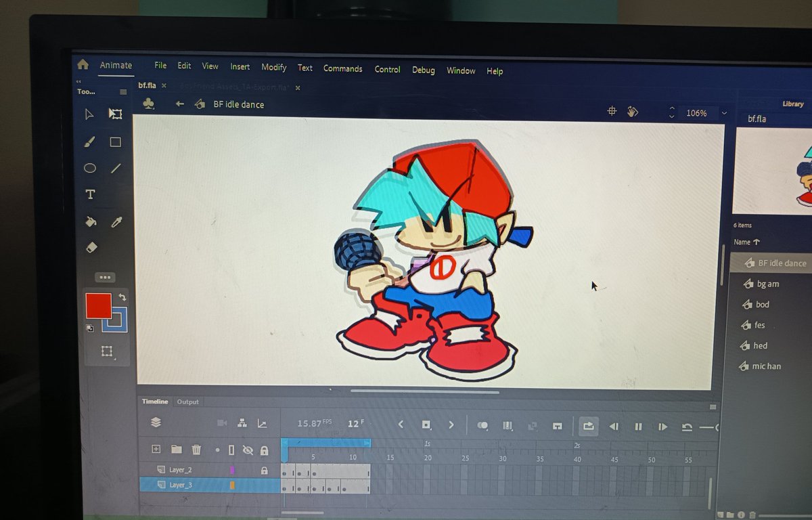Click the Center Stage icon
This screenshot has width=812, height=520.
612,111
